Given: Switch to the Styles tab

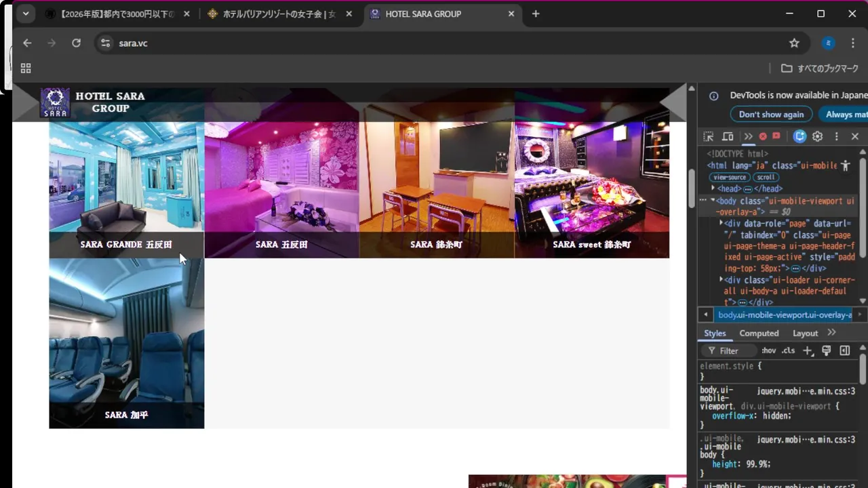Looking at the screenshot, I should pyautogui.click(x=715, y=333).
